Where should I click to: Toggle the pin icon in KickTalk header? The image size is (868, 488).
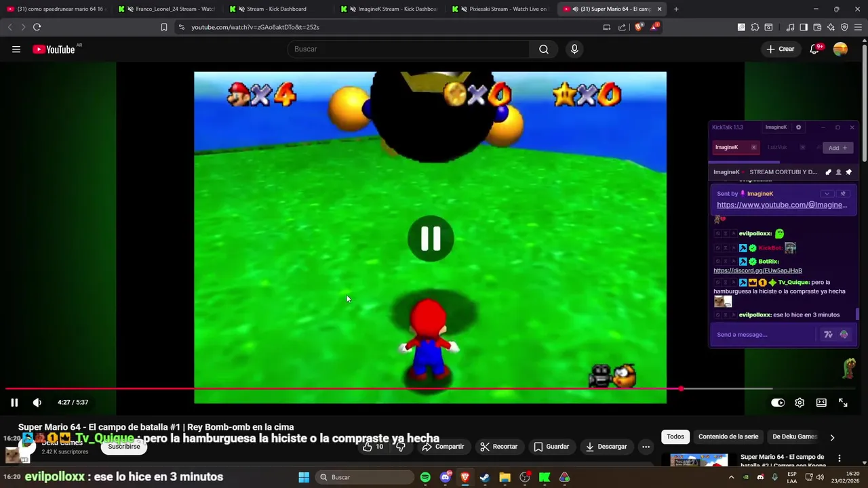(848, 172)
